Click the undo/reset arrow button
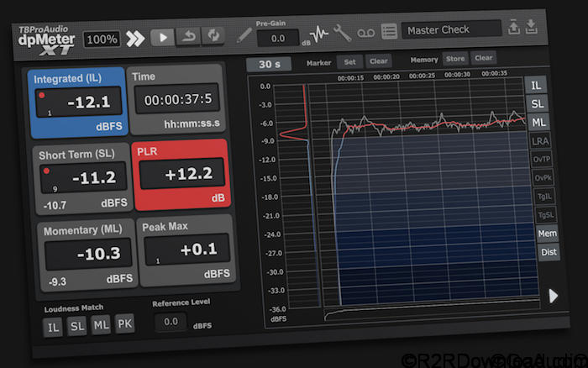The width and height of the screenshot is (588, 368). [188, 36]
